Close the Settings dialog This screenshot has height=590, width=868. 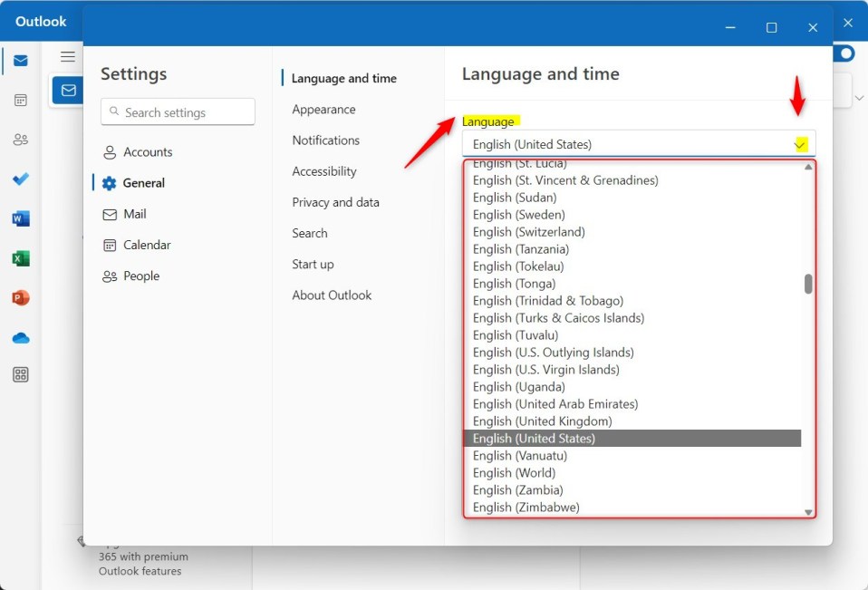pyautogui.click(x=812, y=27)
